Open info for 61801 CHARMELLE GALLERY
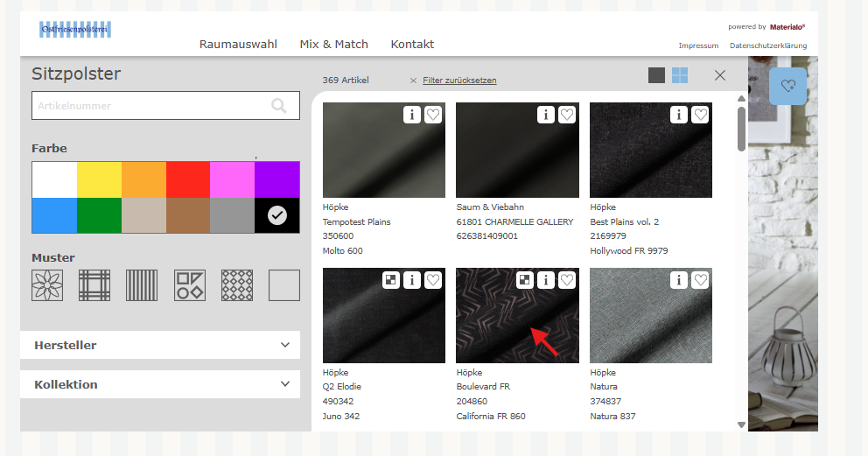This screenshot has width=868, height=456. [x=546, y=115]
